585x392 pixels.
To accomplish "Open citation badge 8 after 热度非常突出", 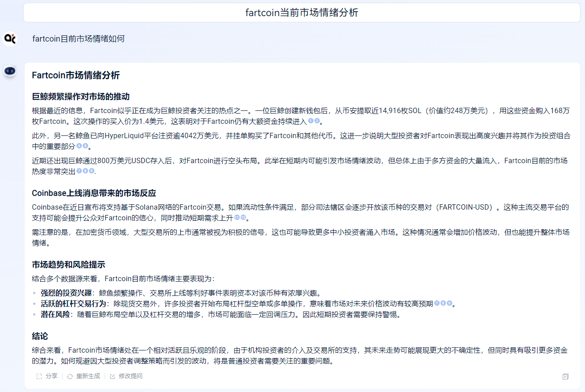I will 85,171.
